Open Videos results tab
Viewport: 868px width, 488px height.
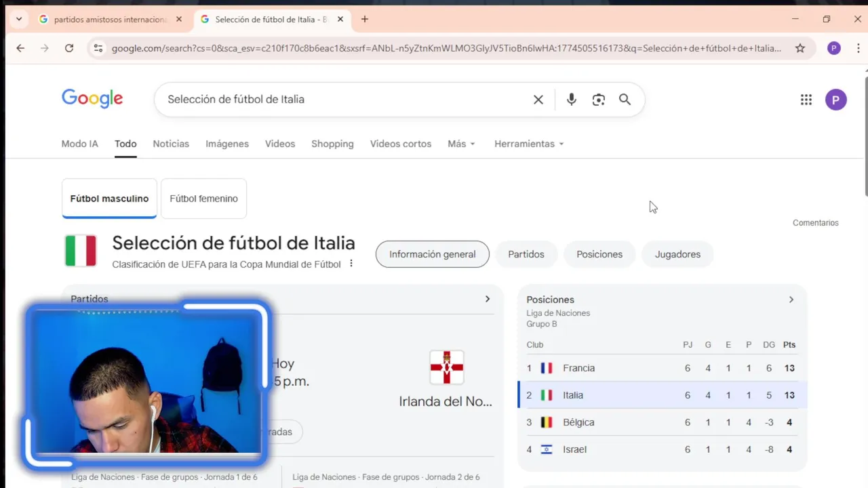coord(280,144)
